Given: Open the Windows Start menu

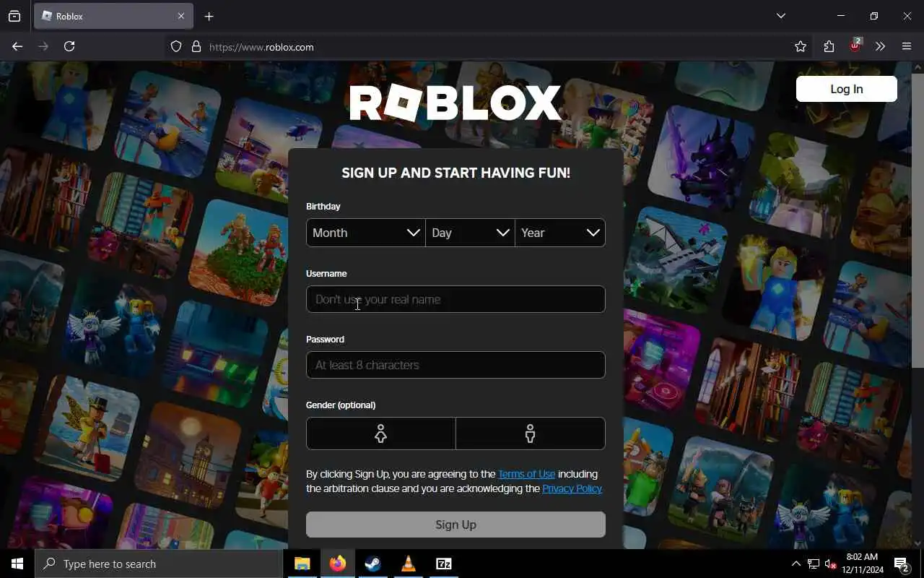Looking at the screenshot, I should 17,564.
